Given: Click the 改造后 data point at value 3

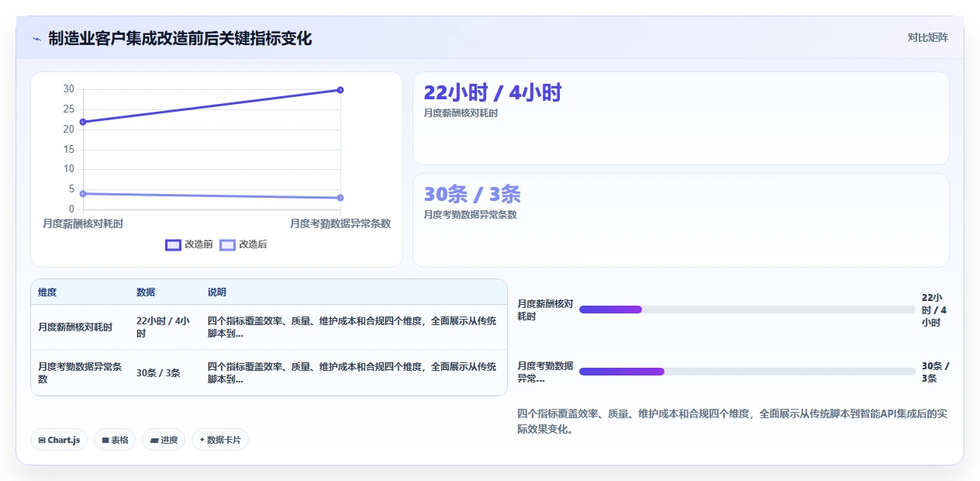Looking at the screenshot, I should coord(340,198).
